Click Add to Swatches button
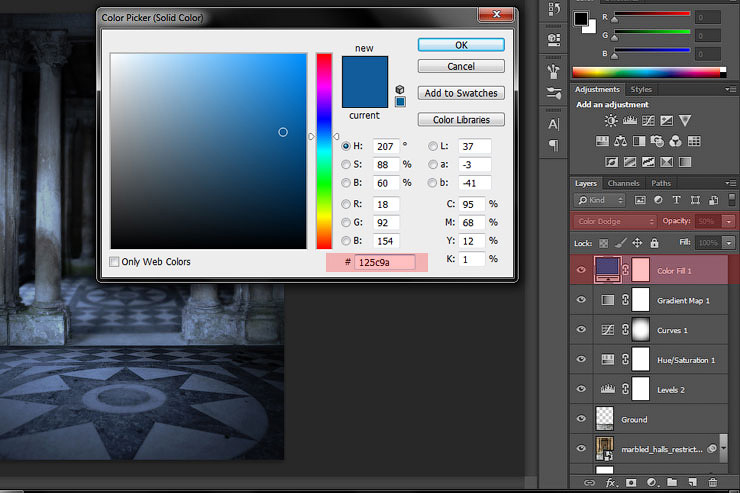Screen dimensions: 740x493 (460, 93)
